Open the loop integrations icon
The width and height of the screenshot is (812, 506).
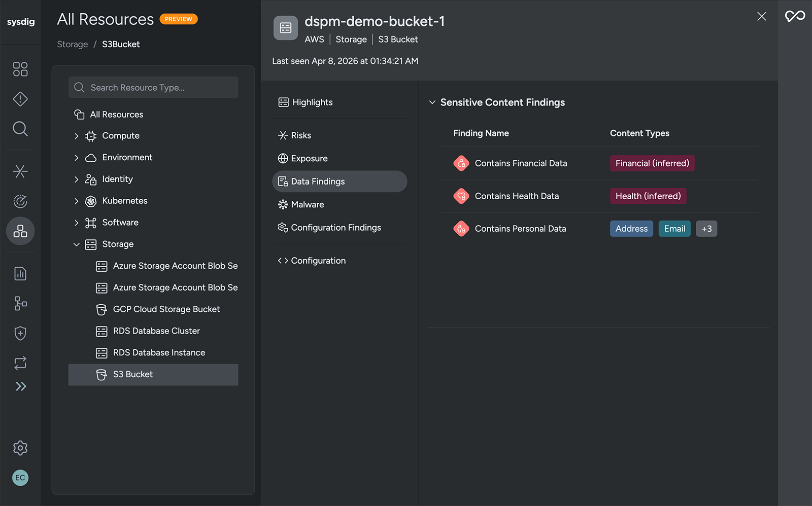[20, 363]
